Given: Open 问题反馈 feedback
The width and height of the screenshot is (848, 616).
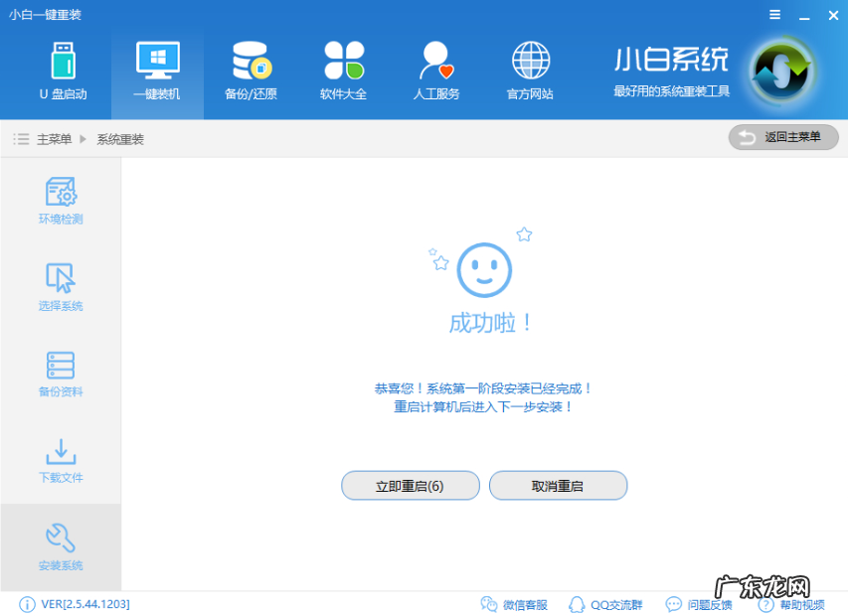Looking at the screenshot, I should coord(699,604).
